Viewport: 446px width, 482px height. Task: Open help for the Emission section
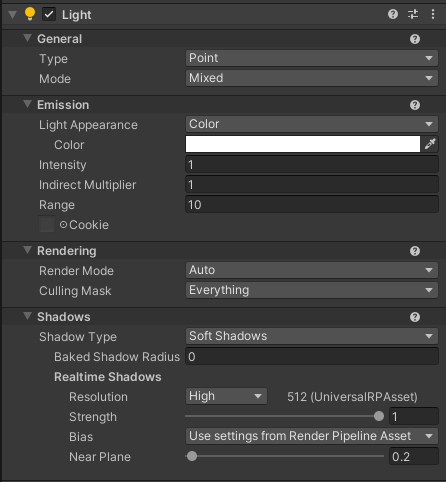tap(415, 105)
